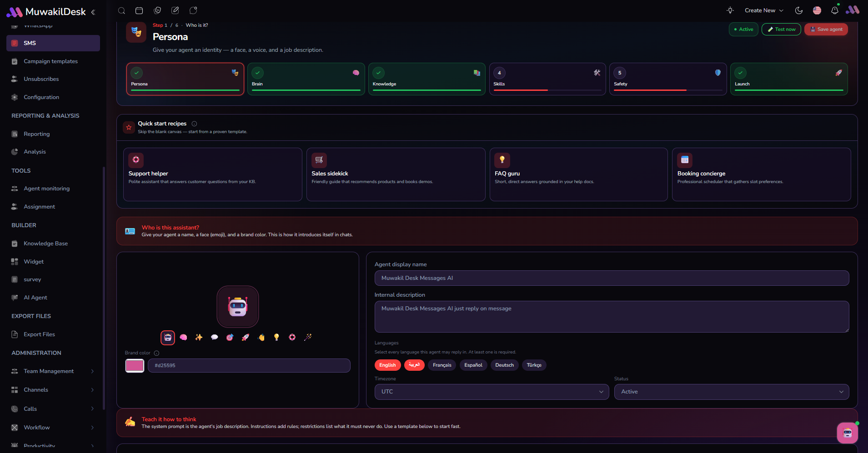Pick the brain emoji as agent face

[x=183, y=337]
